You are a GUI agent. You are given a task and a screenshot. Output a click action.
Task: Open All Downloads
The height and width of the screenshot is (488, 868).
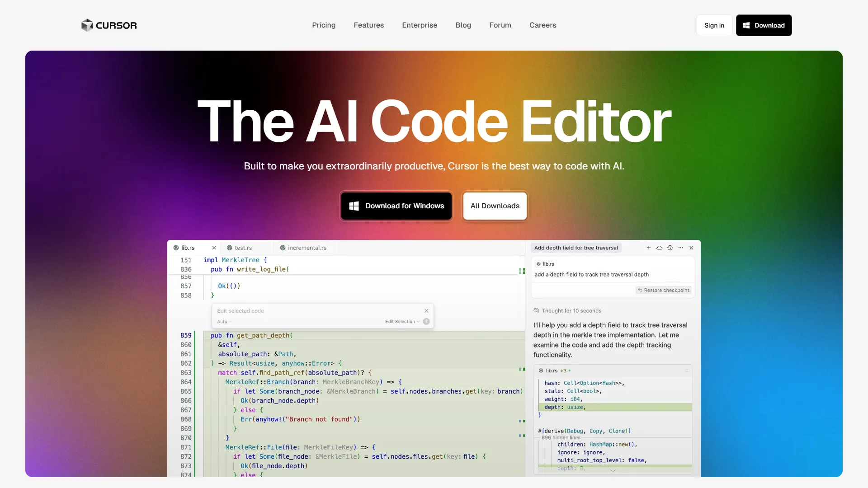[495, 206]
